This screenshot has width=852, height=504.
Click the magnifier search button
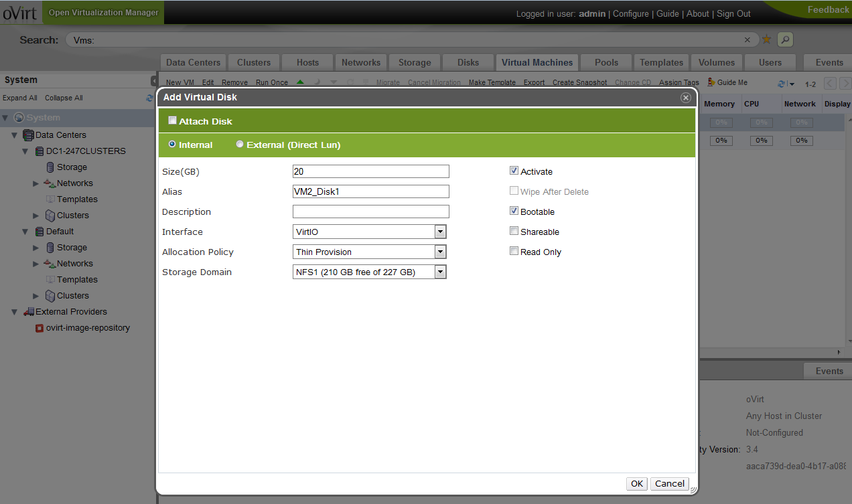[x=785, y=39]
